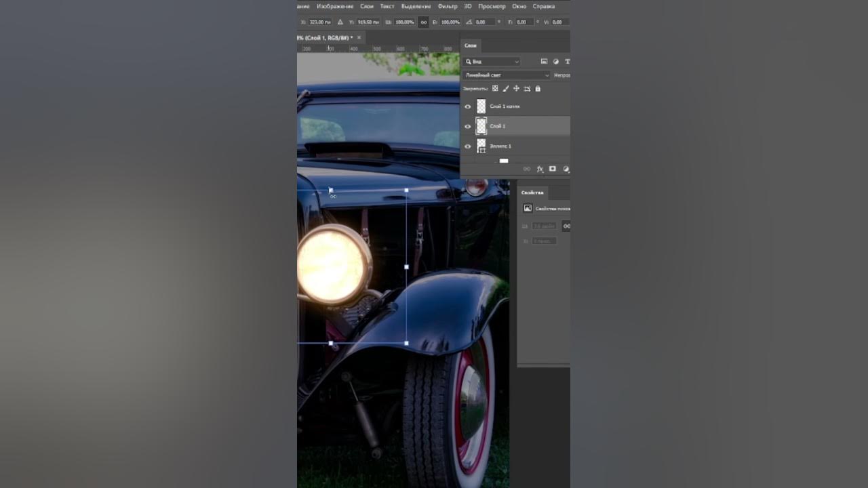
Task: Open the Окно menu
Action: click(519, 6)
